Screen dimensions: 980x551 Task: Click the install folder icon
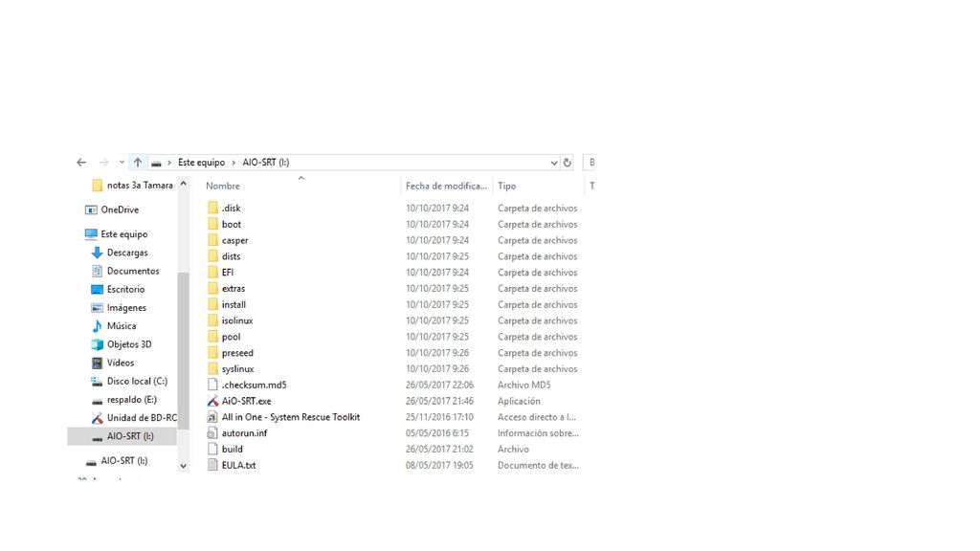click(213, 305)
